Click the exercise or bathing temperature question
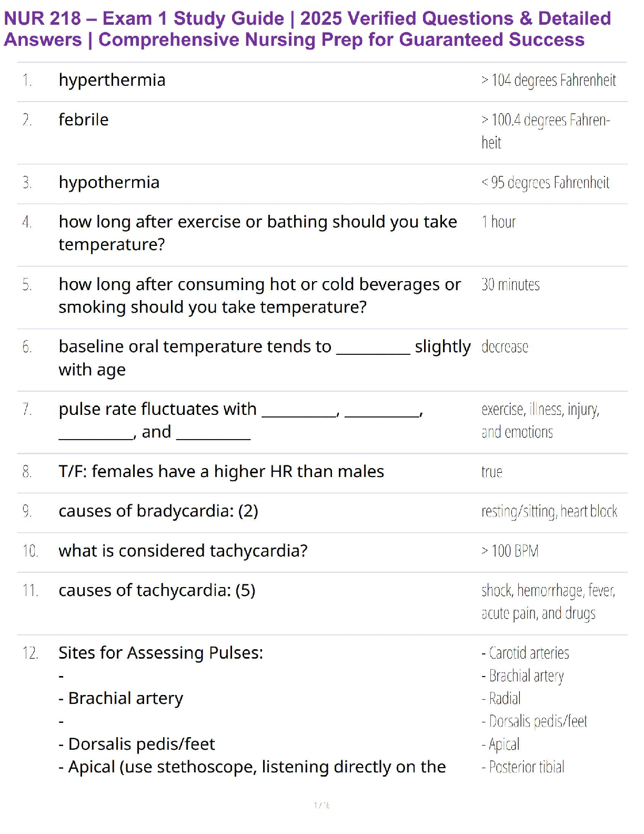 pos(258,233)
